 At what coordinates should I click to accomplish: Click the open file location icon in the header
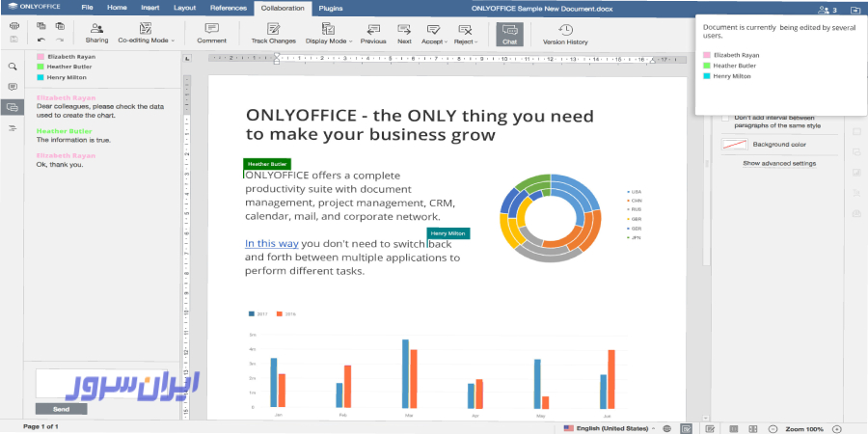[854, 10]
